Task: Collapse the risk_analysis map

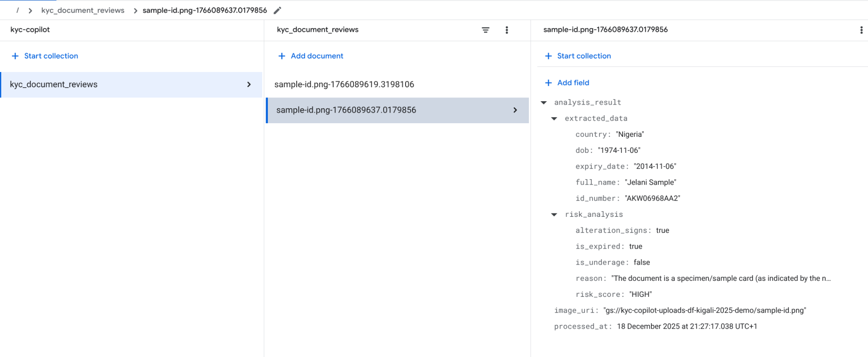Action: 554,215
